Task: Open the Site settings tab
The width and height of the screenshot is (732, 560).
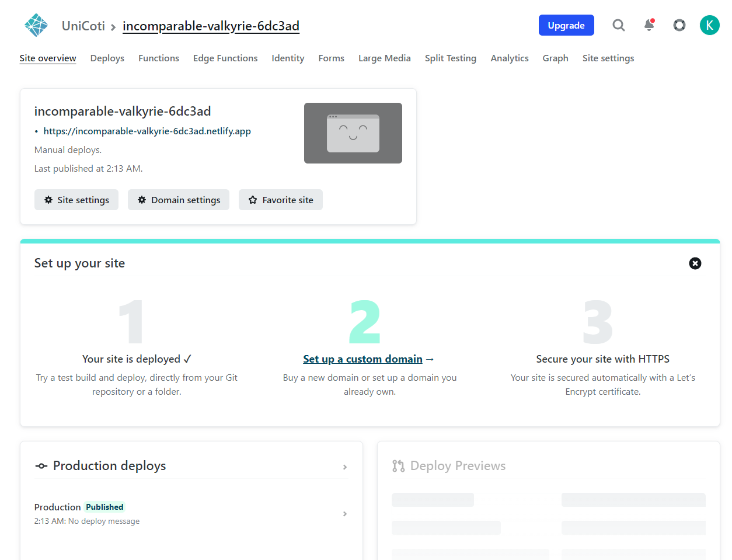Action: point(608,58)
